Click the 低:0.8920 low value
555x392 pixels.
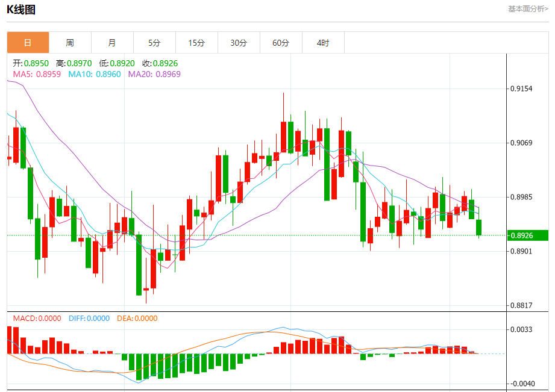point(117,63)
